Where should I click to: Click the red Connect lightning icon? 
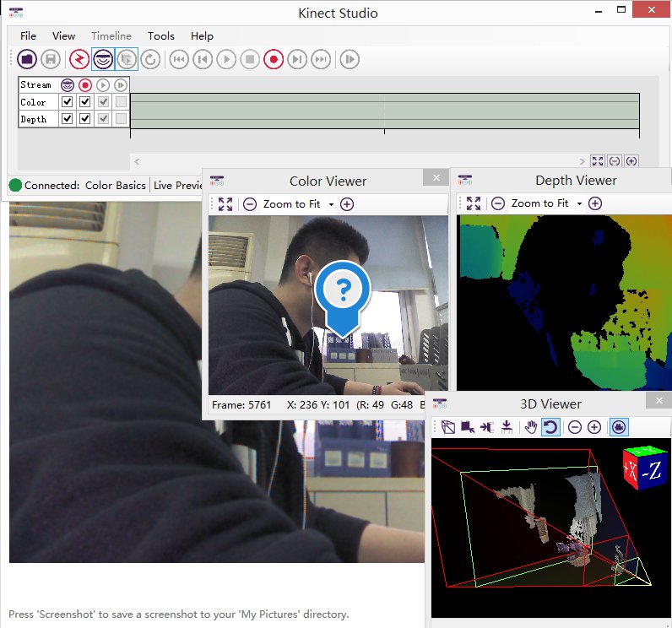coord(79,59)
